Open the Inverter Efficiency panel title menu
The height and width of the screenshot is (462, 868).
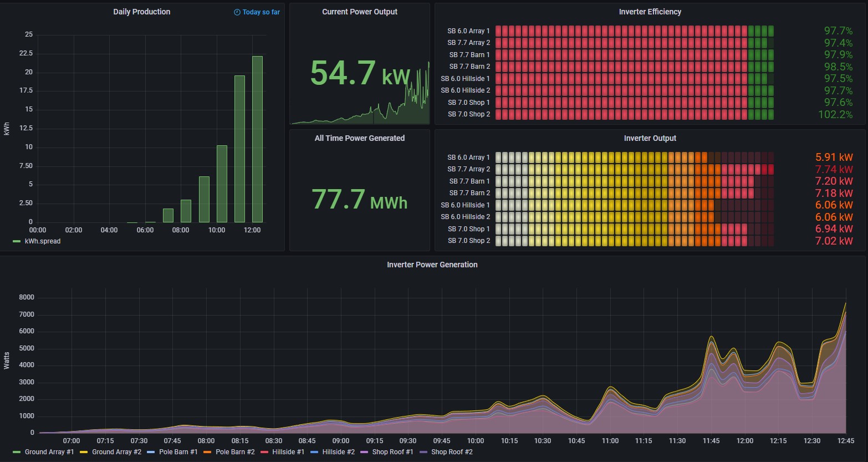click(650, 12)
